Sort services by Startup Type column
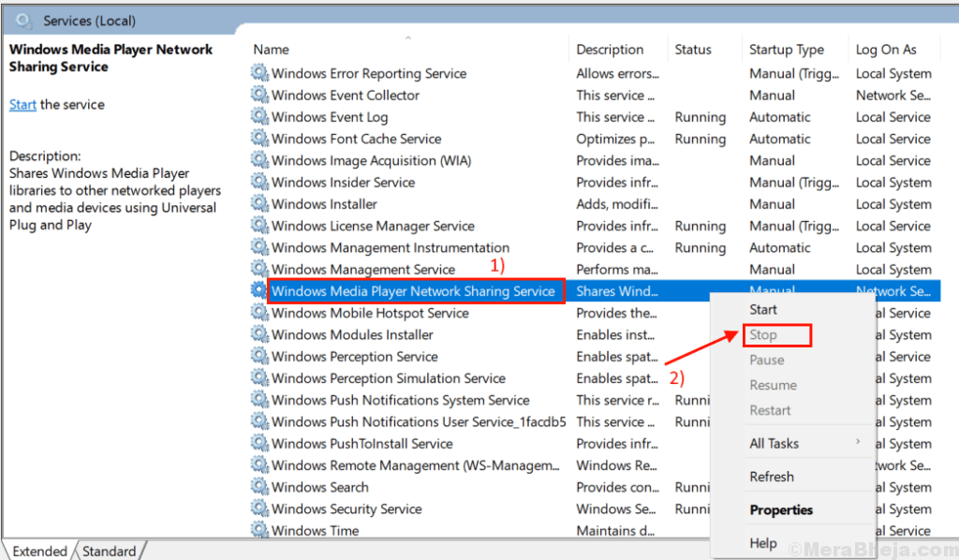959x560 pixels. [787, 50]
